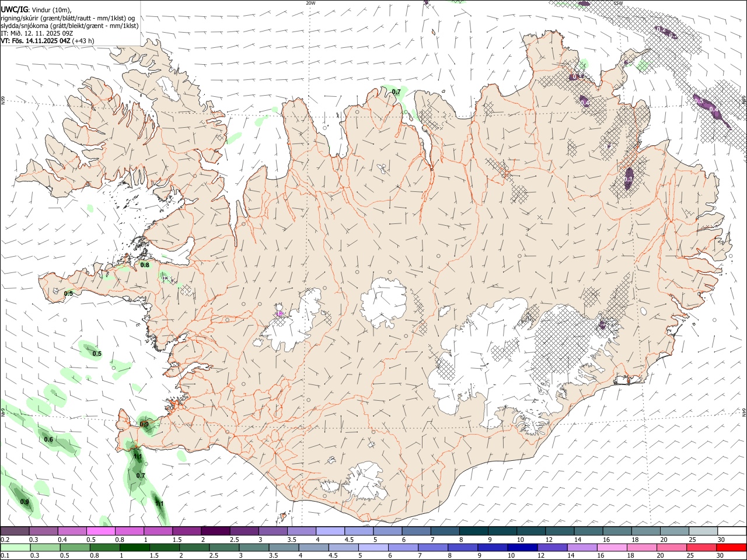Viewport: 747px width, 560px height.
Task: Click the '0.9' value on the Reykjanes peninsula
Action: click(x=144, y=424)
